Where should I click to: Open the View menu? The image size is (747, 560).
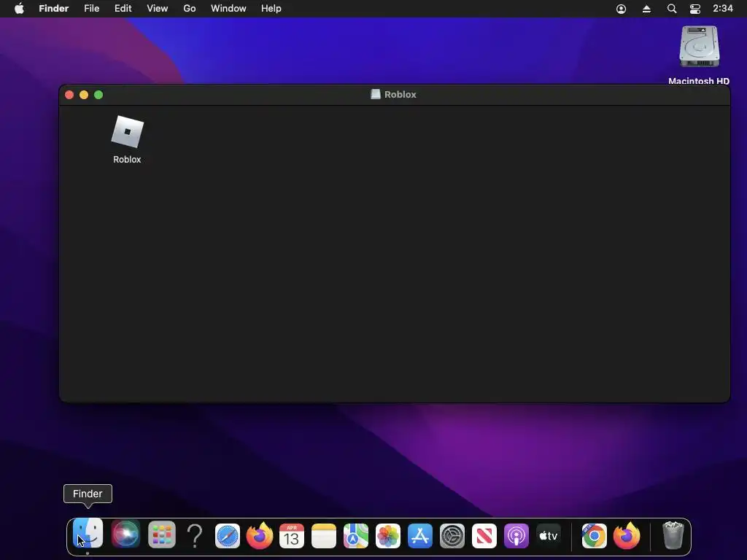click(158, 9)
